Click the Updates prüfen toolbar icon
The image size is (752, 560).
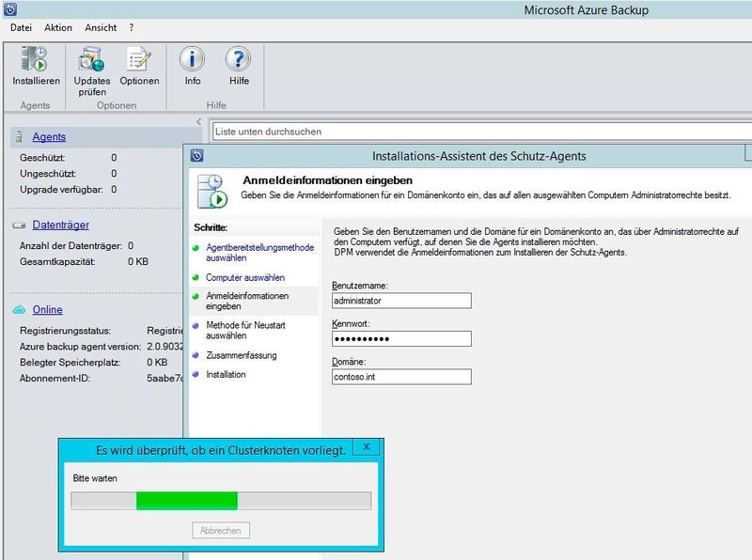(91, 59)
